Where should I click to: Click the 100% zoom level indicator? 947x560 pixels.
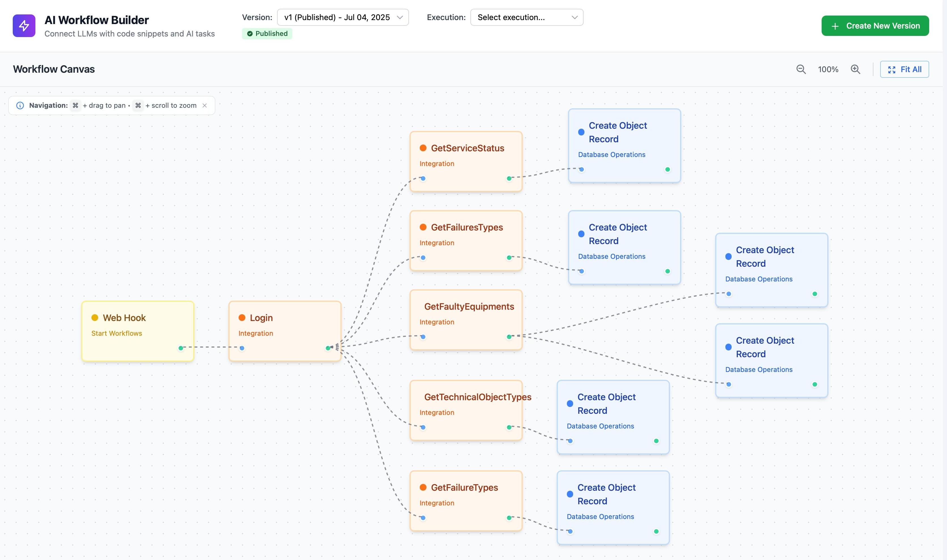tap(828, 69)
